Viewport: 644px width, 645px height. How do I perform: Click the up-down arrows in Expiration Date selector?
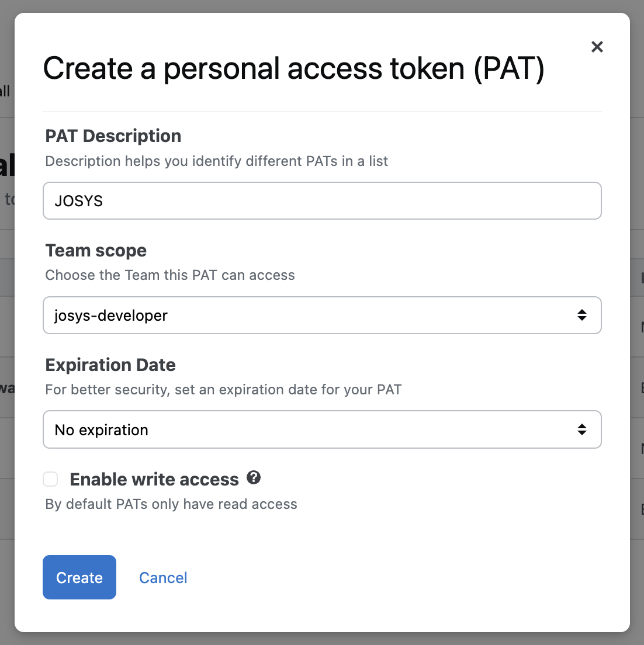582,430
